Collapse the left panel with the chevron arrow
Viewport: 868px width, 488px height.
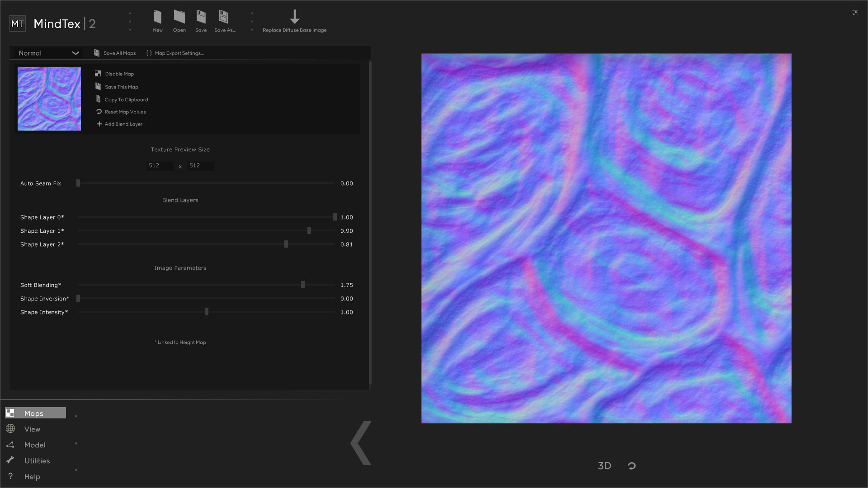360,443
